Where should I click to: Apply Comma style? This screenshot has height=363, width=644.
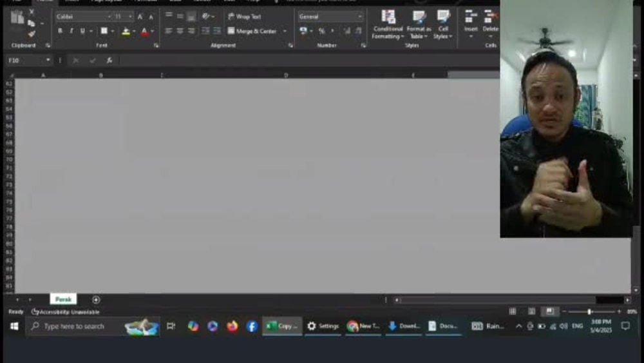pos(332,31)
